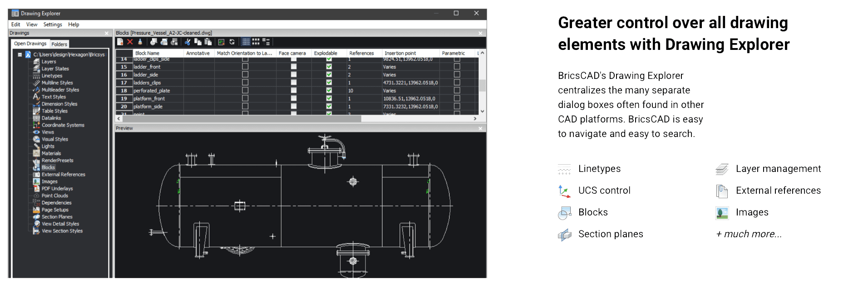This screenshot has width=868, height=284.
Task: Check Parametric box for platform_side row
Action: 457,106
